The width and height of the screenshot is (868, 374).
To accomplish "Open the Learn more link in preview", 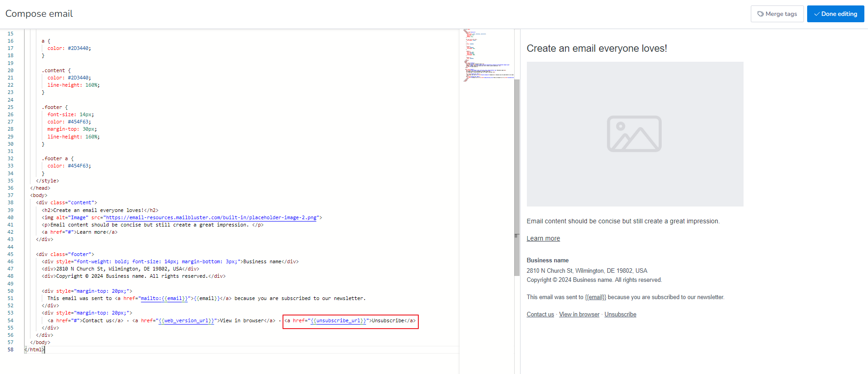I will point(543,238).
